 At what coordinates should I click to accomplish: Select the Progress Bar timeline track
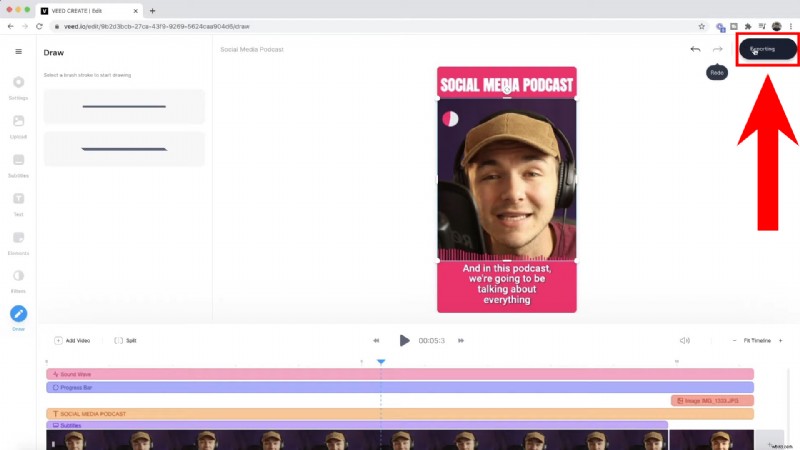pyautogui.click(x=400, y=387)
